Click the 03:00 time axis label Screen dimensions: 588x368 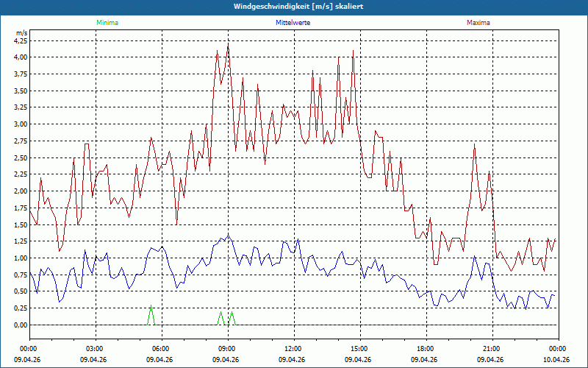point(95,348)
